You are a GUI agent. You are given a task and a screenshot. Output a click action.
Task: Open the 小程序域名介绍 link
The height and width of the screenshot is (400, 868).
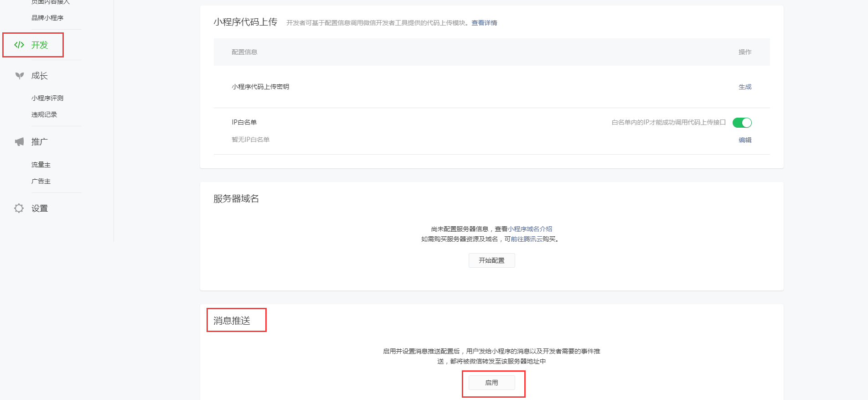pos(530,229)
